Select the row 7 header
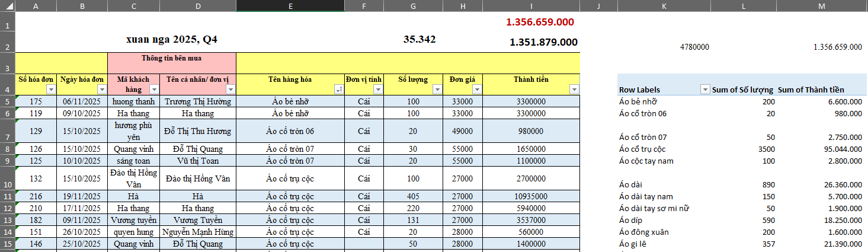This screenshot has width=868, height=252. (7, 131)
